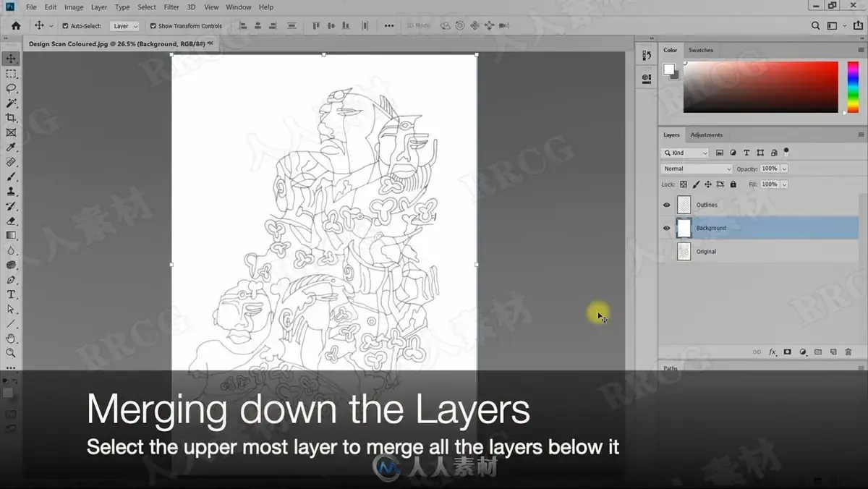The image size is (868, 489).
Task: Open the workspace switcher dropdown
Action: coord(835,25)
